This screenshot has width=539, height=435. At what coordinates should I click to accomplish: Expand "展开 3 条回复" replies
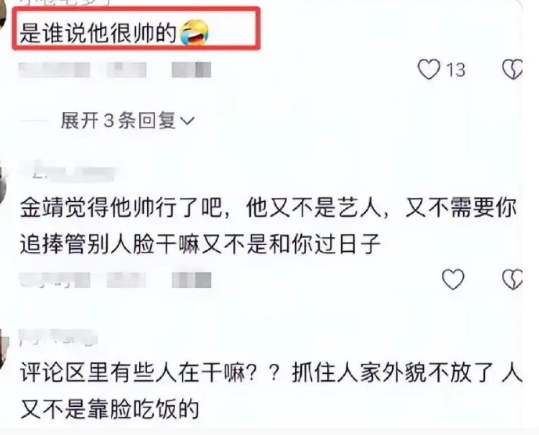[128, 121]
